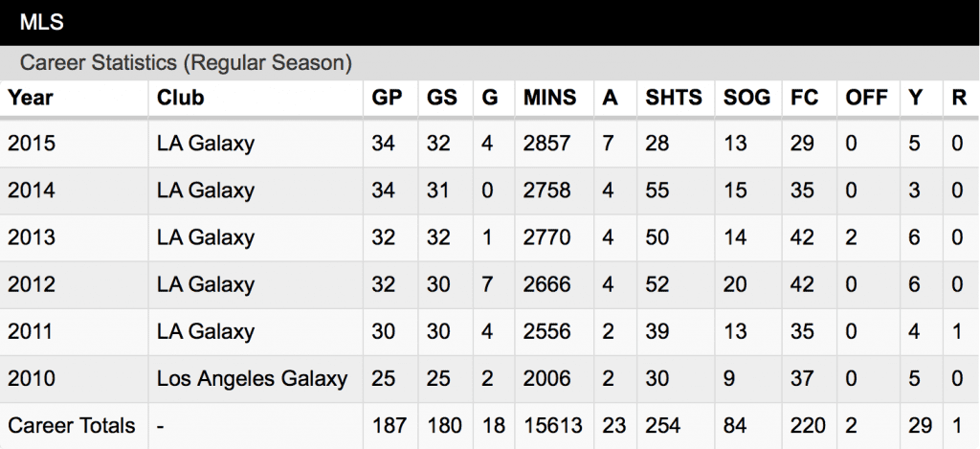Click Career Statistics (Regular Season) heading
Screen dimensions: 980x449
(x=187, y=62)
